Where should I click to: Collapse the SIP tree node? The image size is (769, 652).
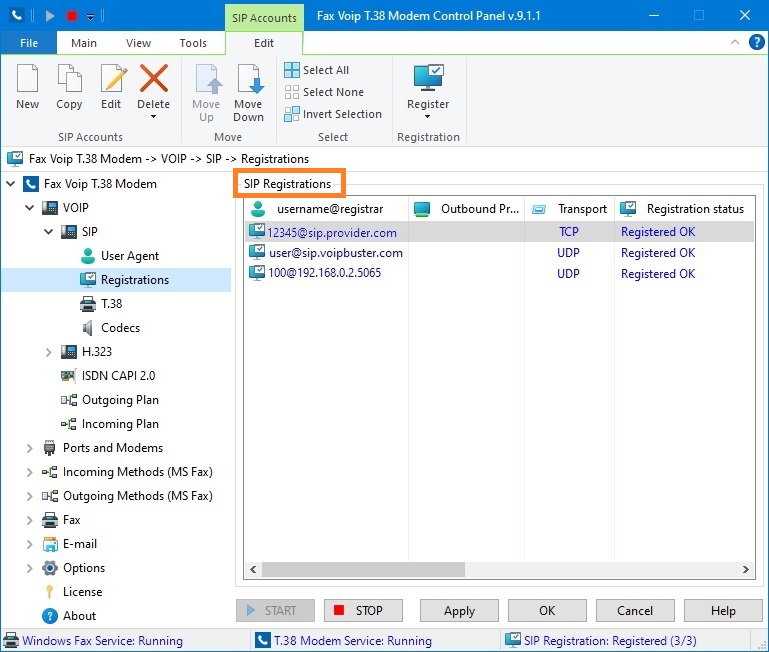pos(49,232)
